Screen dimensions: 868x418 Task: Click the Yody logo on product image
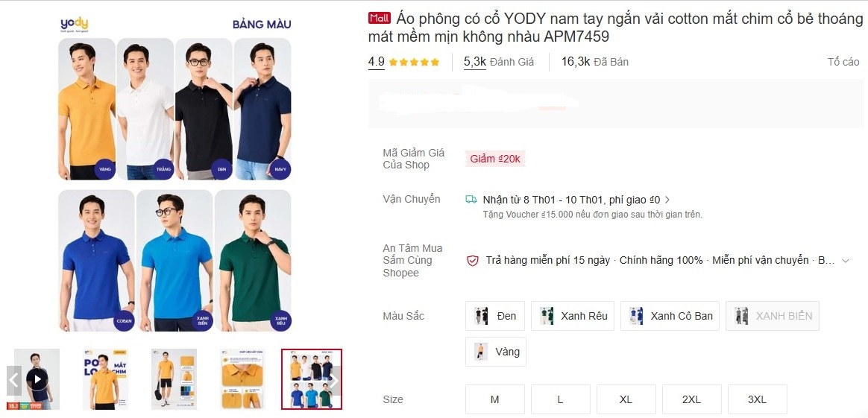[74, 25]
